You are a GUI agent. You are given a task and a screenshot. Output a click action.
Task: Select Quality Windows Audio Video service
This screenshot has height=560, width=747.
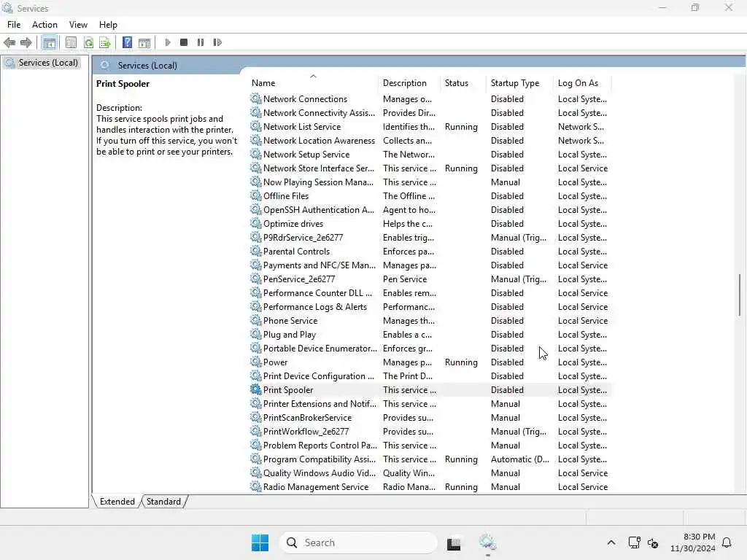point(430,472)
